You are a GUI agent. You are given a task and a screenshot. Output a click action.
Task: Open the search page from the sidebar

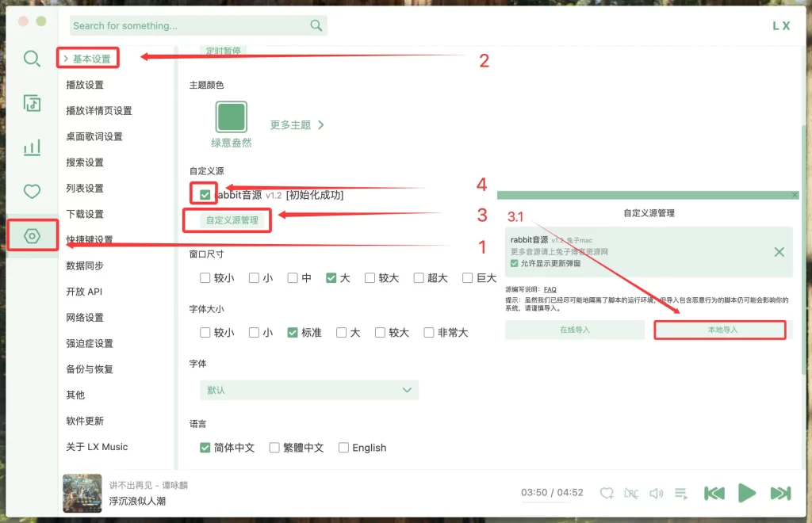point(32,59)
